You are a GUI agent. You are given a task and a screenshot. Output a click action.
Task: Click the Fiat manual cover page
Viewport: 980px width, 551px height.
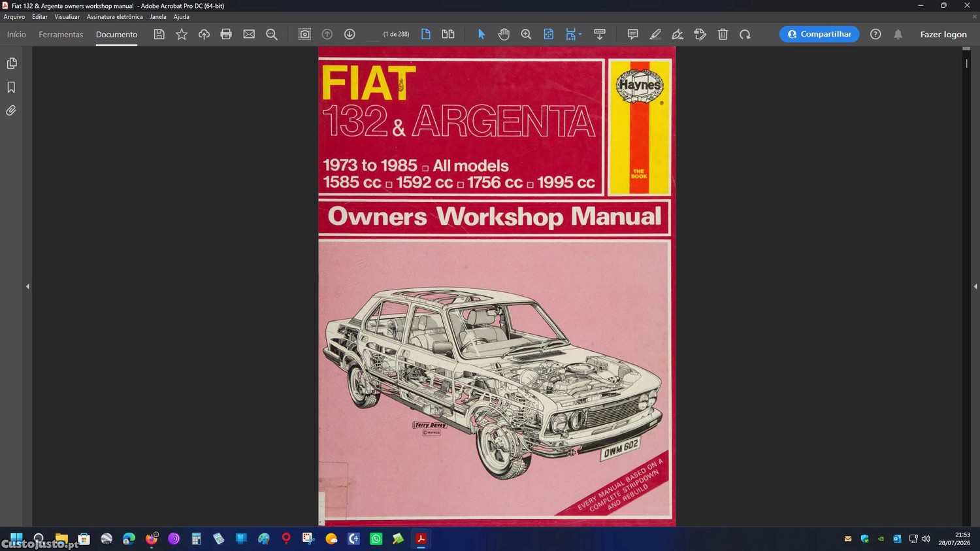click(x=497, y=286)
